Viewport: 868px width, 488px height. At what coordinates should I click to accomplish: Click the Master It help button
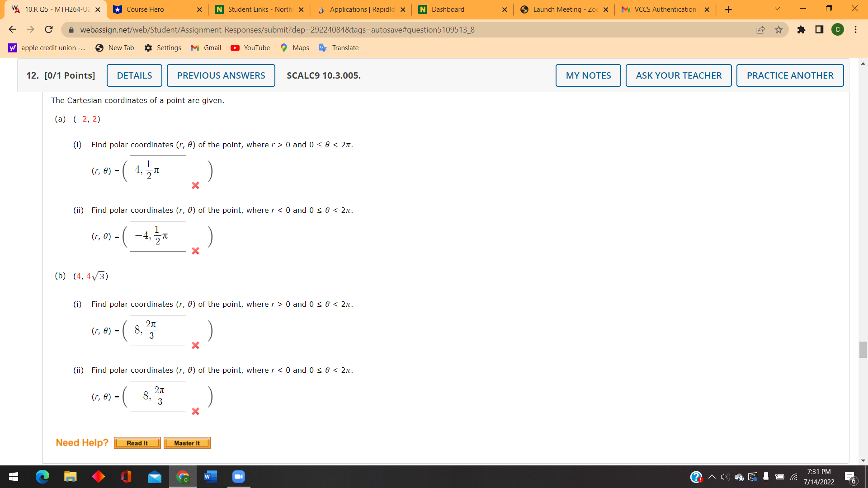(187, 443)
